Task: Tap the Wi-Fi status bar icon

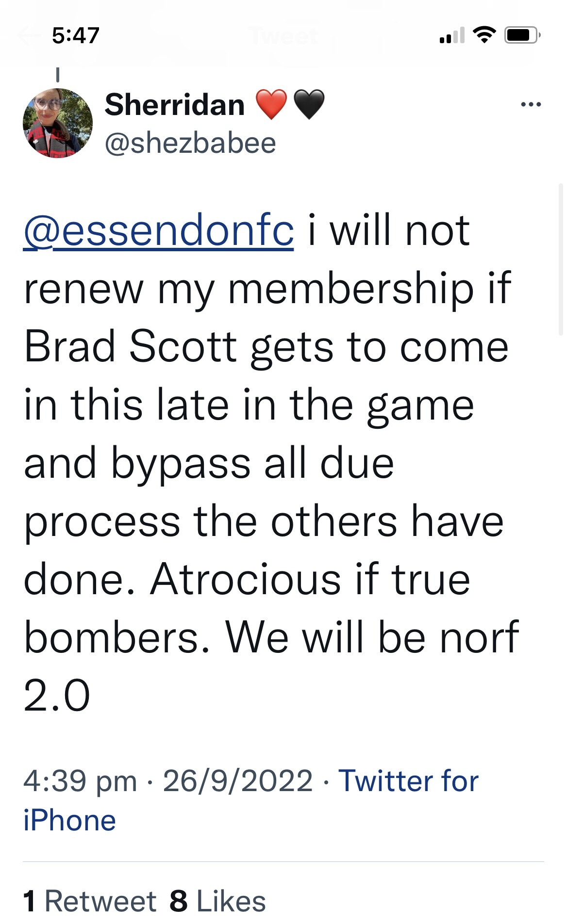Action: click(x=484, y=35)
